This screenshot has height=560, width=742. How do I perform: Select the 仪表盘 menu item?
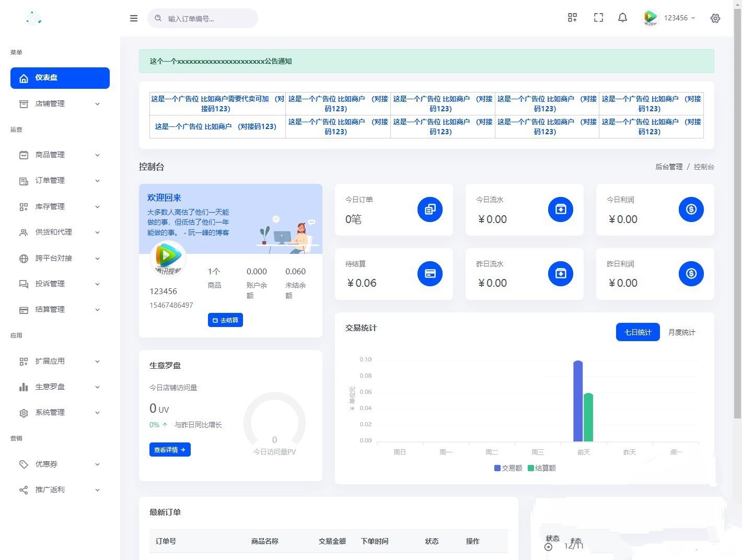[60, 78]
